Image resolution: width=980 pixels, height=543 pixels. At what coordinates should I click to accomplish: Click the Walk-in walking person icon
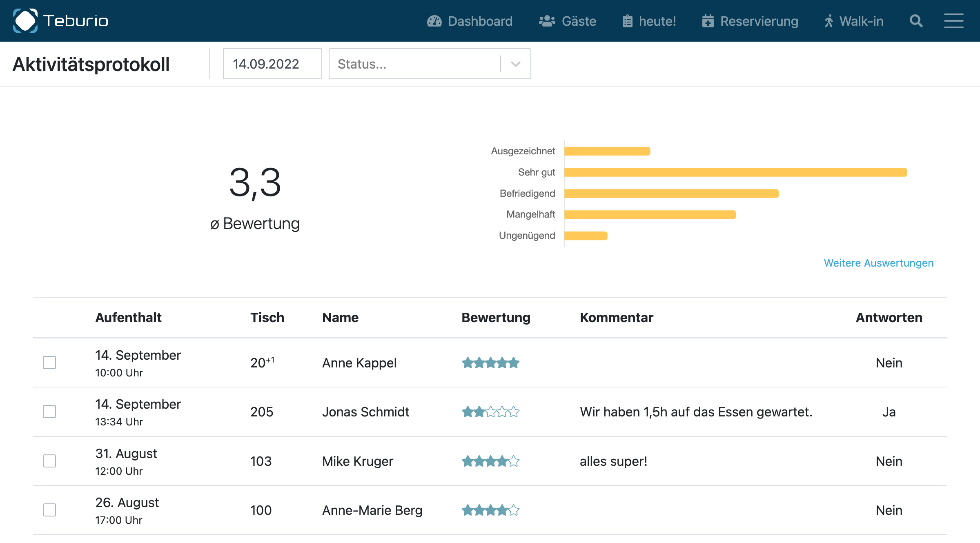pos(829,21)
